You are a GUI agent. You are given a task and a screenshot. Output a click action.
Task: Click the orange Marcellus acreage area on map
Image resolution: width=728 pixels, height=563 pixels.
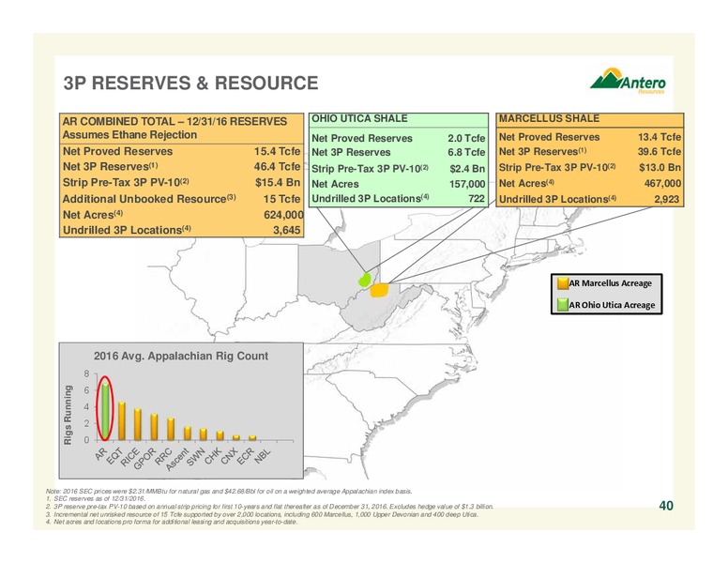(x=379, y=290)
